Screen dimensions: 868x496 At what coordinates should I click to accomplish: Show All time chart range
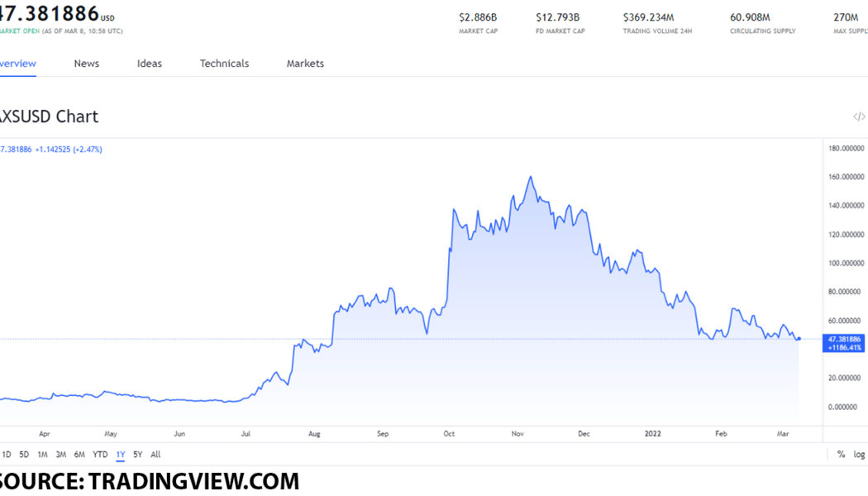155,455
